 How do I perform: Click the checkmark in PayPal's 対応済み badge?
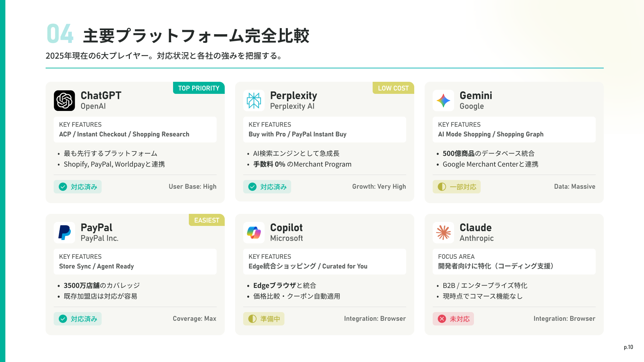pyautogui.click(x=63, y=319)
